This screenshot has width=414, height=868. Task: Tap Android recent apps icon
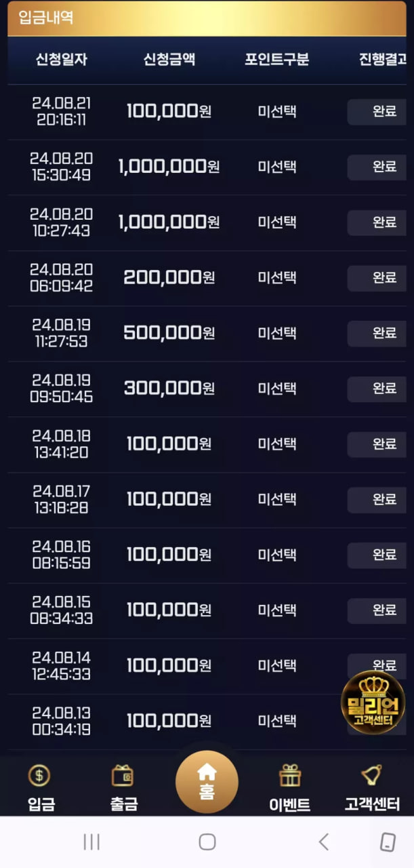[91, 842]
